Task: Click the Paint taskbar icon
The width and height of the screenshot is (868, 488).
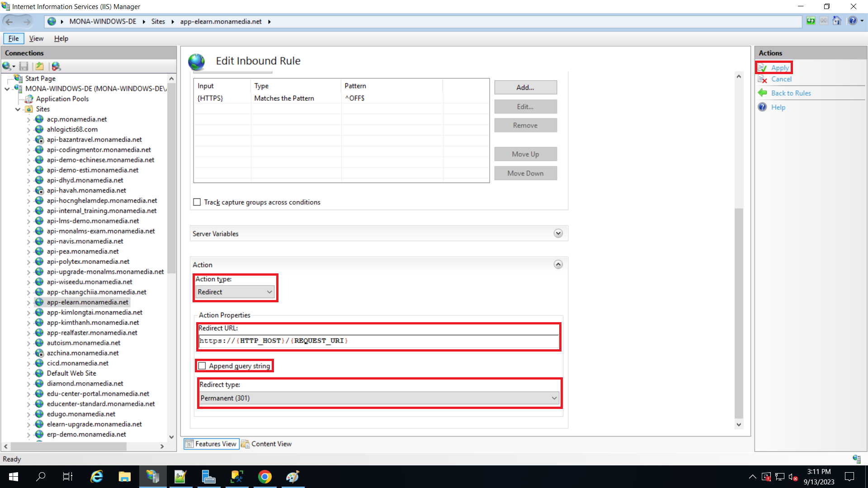Action: 292,477
